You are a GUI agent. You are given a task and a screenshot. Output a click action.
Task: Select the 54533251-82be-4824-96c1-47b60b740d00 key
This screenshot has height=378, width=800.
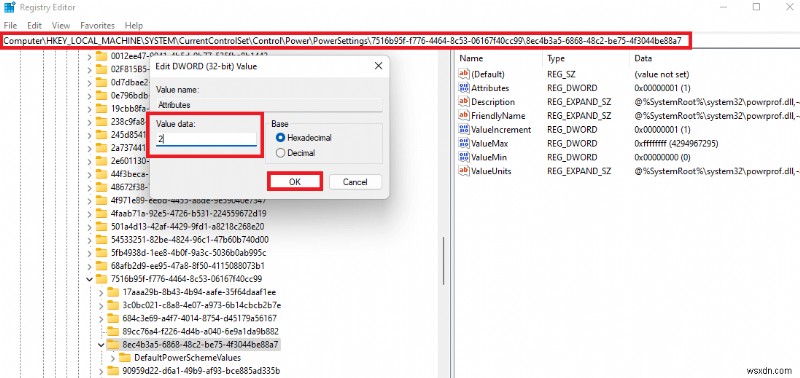[x=190, y=240]
